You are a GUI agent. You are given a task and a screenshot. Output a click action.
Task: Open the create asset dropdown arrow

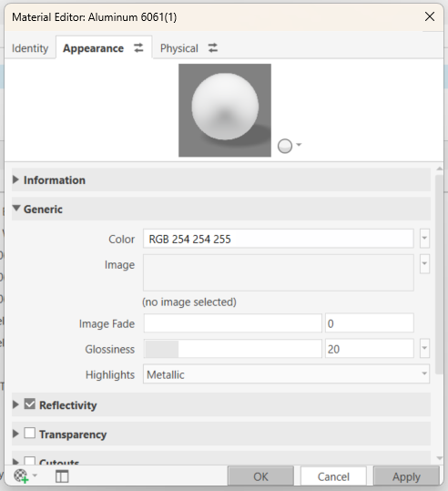[35, 476]
